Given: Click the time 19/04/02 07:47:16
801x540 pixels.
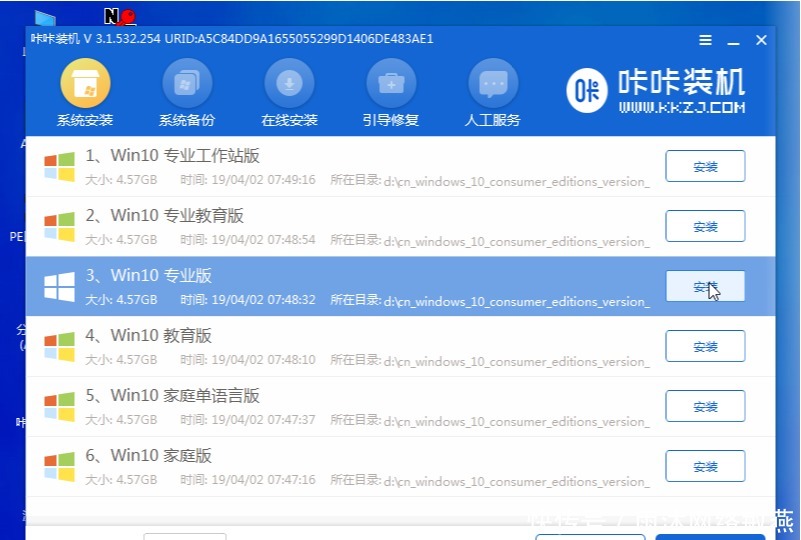Looking at the screenshot, I should (x=264, y=480).
